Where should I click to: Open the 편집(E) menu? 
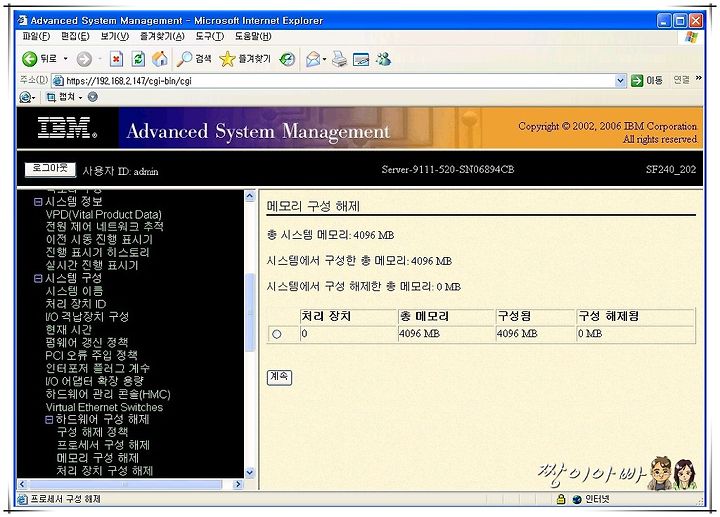[75, 36]
